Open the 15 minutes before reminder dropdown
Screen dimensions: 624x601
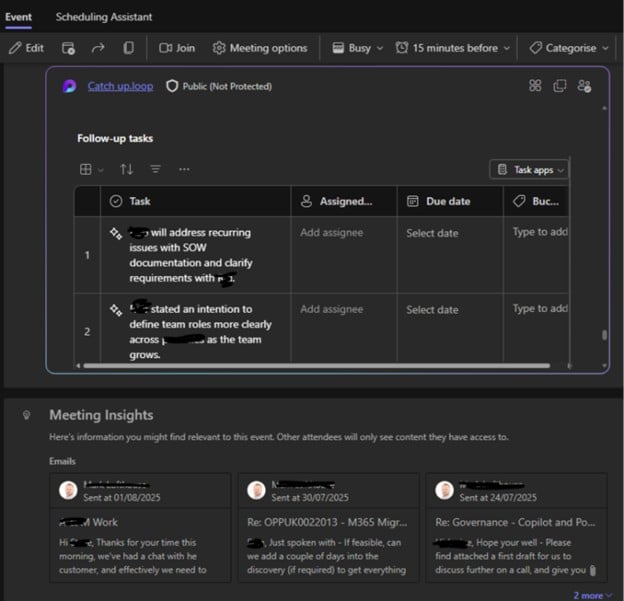click(x=452, y=48)
